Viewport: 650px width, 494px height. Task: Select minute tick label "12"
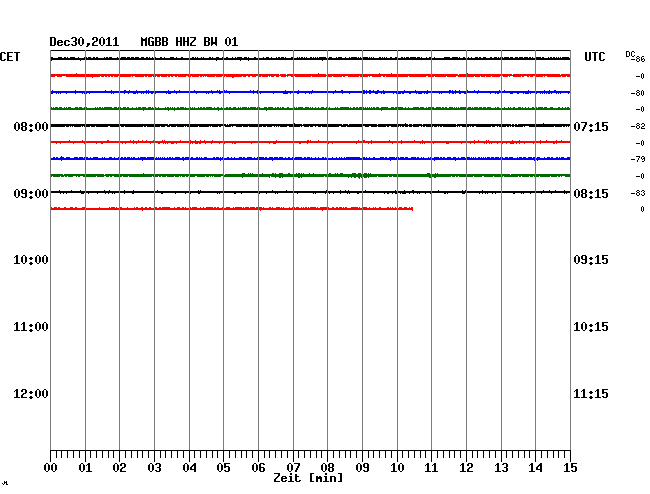pyautogui.click(x=466, y=468)
